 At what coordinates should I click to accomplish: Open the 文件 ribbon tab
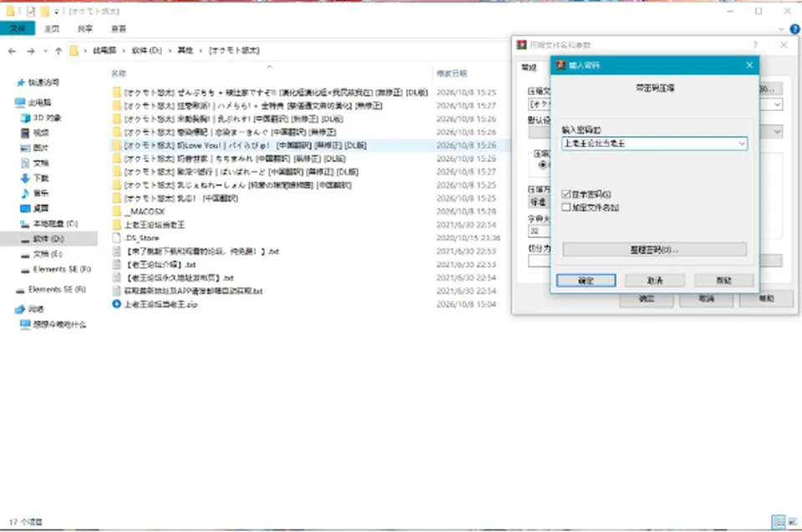(18, 28)
